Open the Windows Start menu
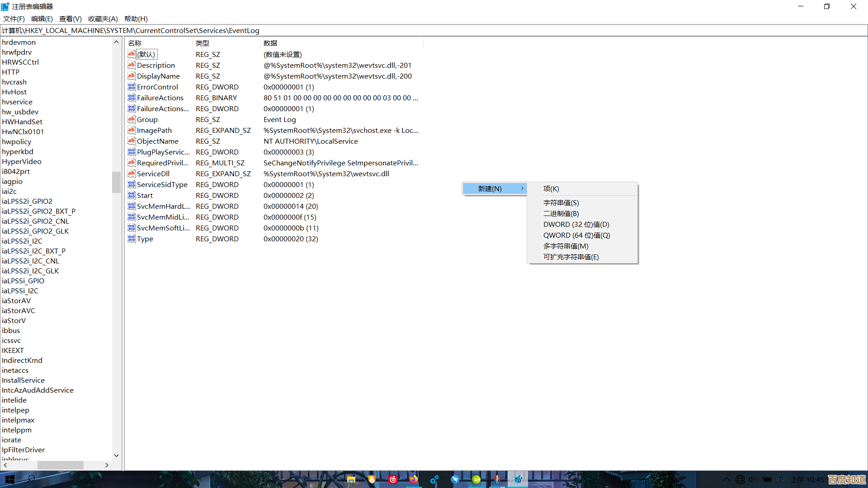Viewport: 868px width, 488px height. (x=10, y=479)
